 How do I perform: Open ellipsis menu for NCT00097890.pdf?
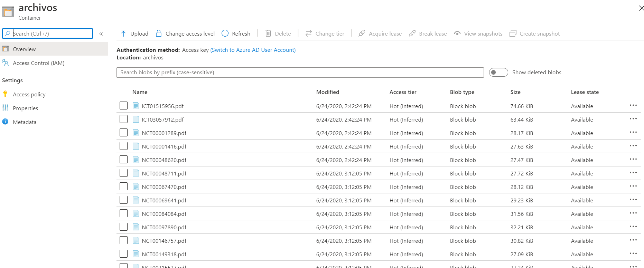(633, 227)
